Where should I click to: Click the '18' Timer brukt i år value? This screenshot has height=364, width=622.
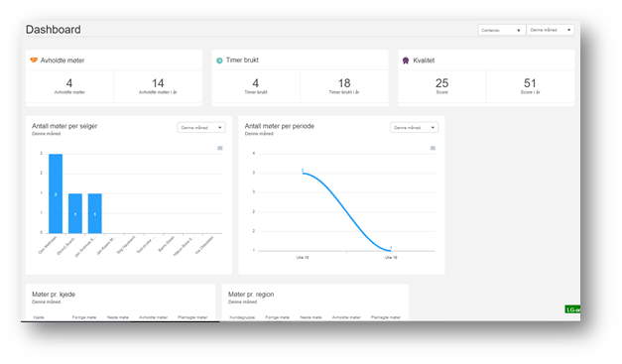(x=344, y=83)
